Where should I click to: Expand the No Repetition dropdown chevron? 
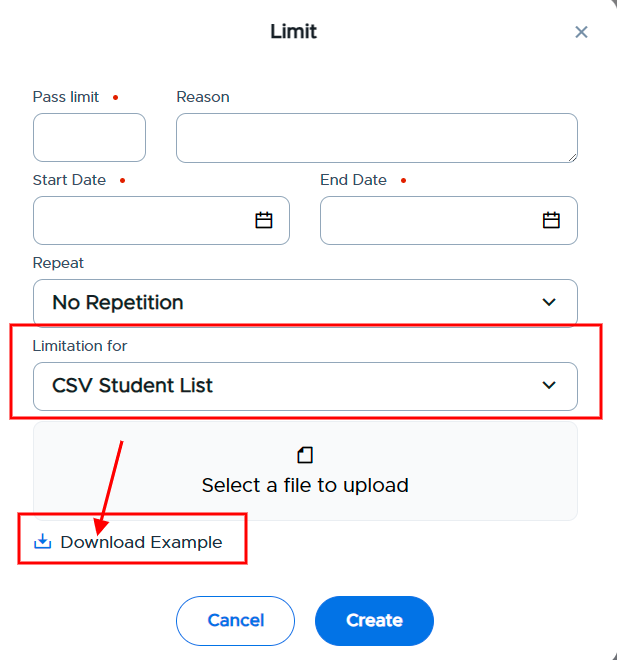tap(549, 302)
